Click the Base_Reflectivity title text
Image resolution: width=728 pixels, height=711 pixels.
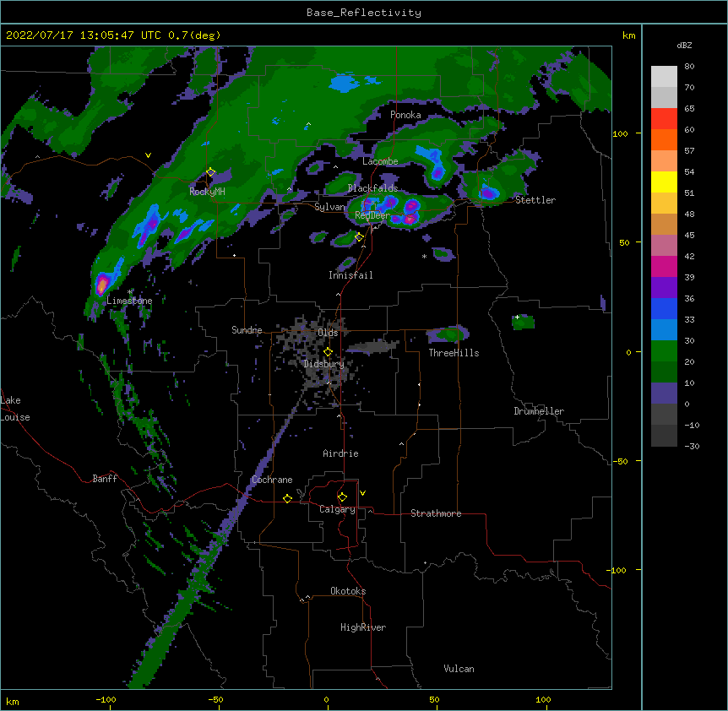(364, 13)
